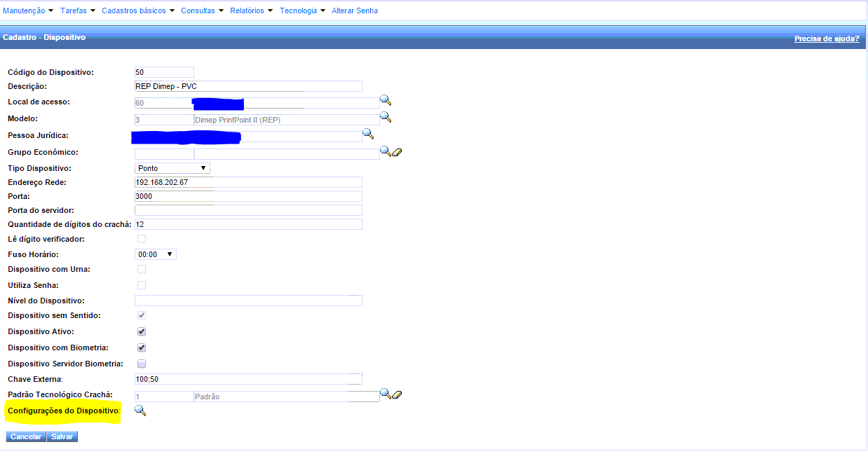The image size is (868, 454).
Task: Click the Endereço Rede input field
Action: tap(247, 182)
